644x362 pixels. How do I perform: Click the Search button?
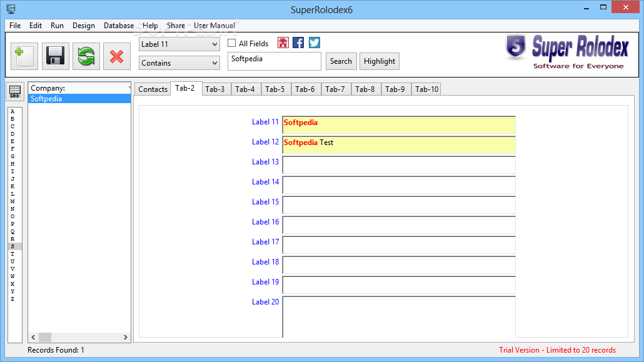pyautogui.click(x=341, y=61)
